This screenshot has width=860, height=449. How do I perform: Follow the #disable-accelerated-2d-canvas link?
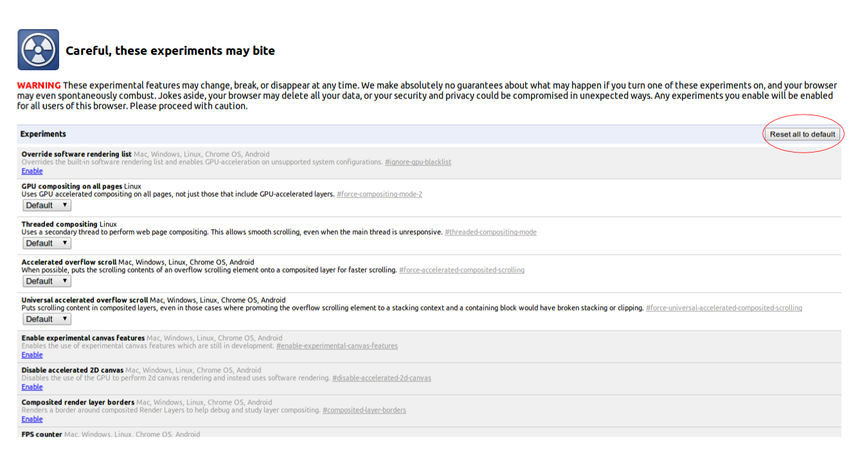pyautogui.click(x=383, y=378)
